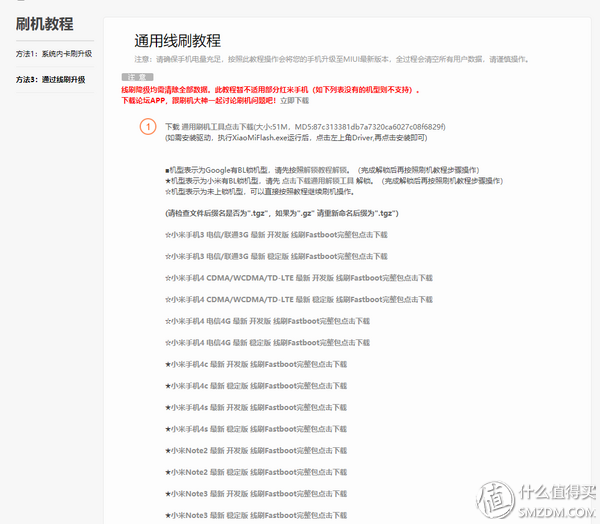Download 小米手机3 电信/联通3G 开发版 Fastboot package
Viewport: 600px width, 524px height.
tap(276, 235)
